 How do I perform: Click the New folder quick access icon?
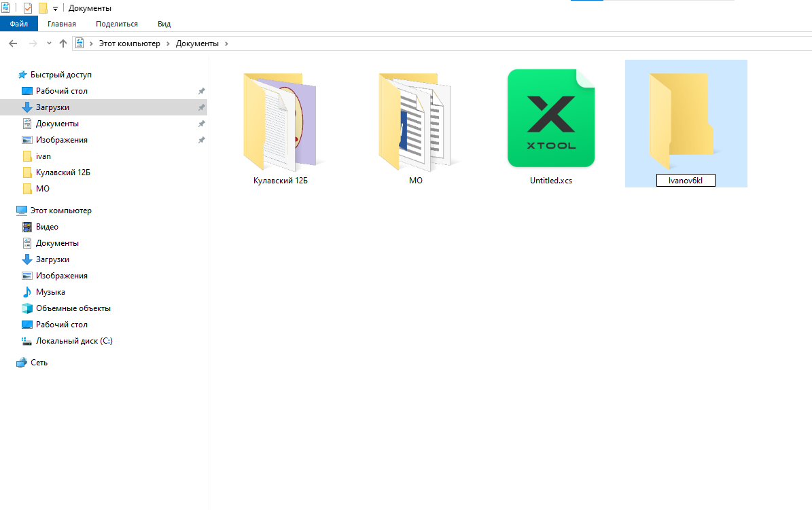point(43,8)
